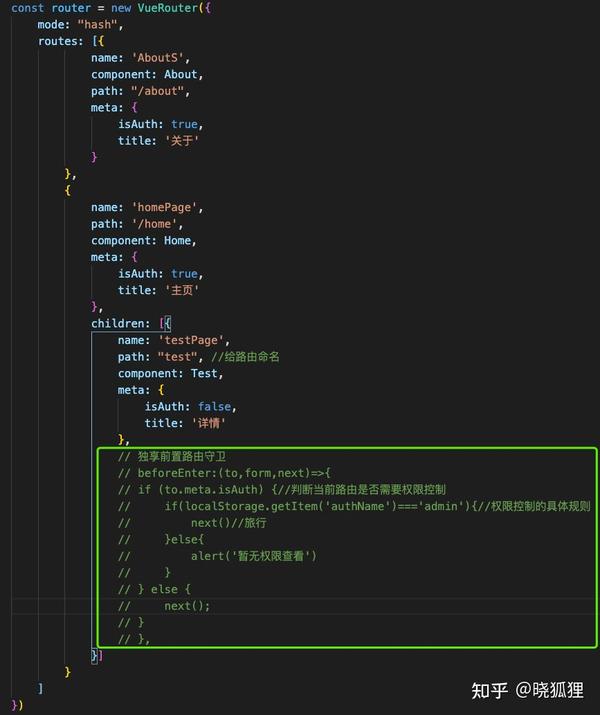Click the alert('暂无权限查看') comment
The image size is (600, 715).
point(253,556)
